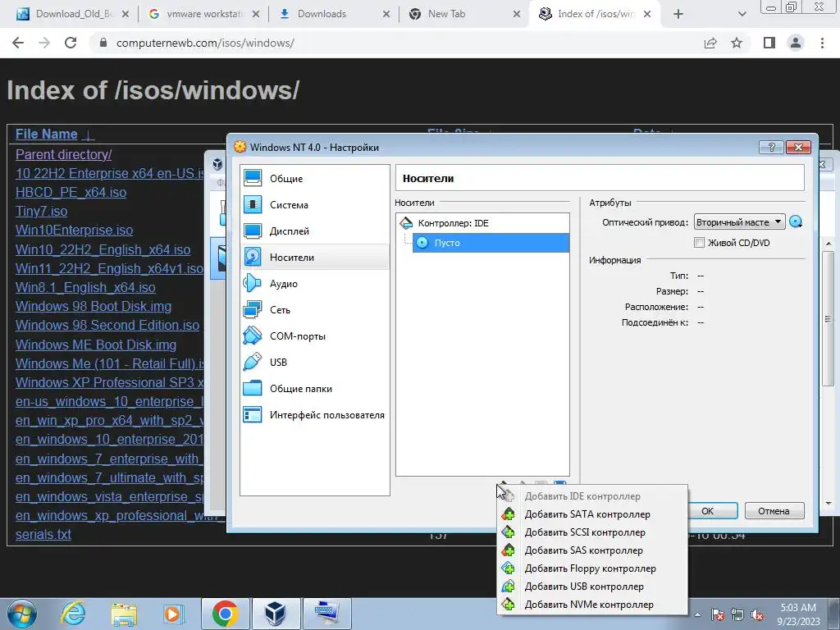The height and width of the screenshot is (630, 840).
Task: Choose Добавить Floppy контроллер
Action: (592, 568)
